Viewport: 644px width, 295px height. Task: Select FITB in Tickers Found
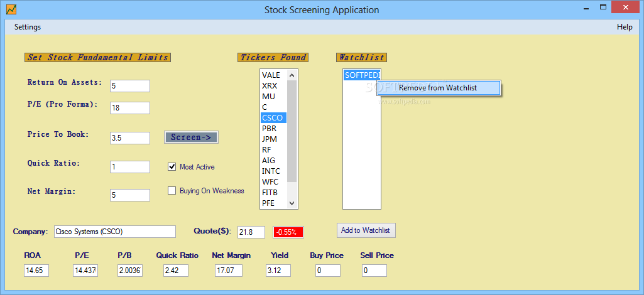(273, 193)
